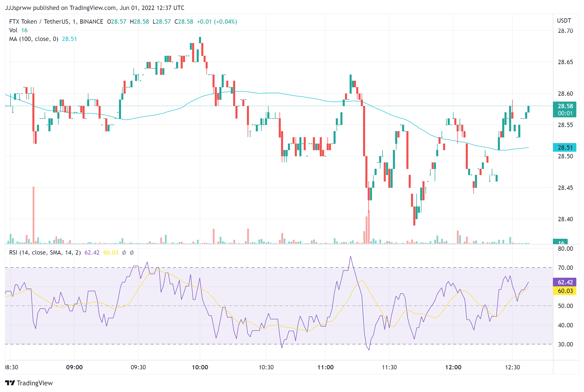The width and height of the screenshot is (584, 392).
Task: Select MA (100, close, 0) legend
Action: point(34,39)
